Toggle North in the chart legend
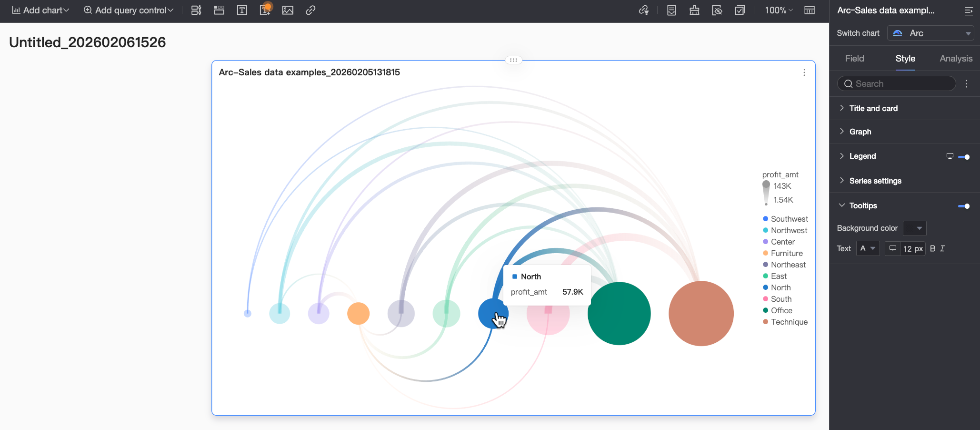The height and width of the screenshot is (430, 980). 777,287
